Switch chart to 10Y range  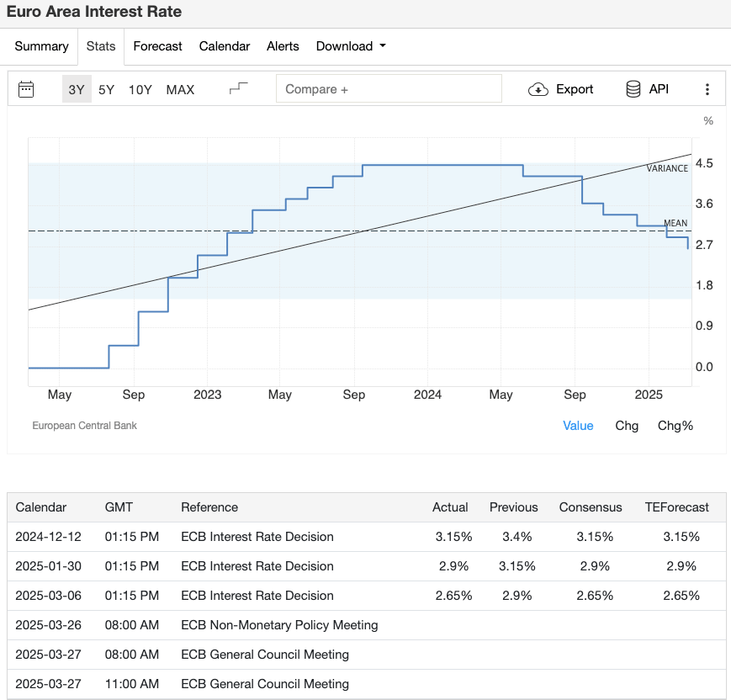[x=140, y=89]
